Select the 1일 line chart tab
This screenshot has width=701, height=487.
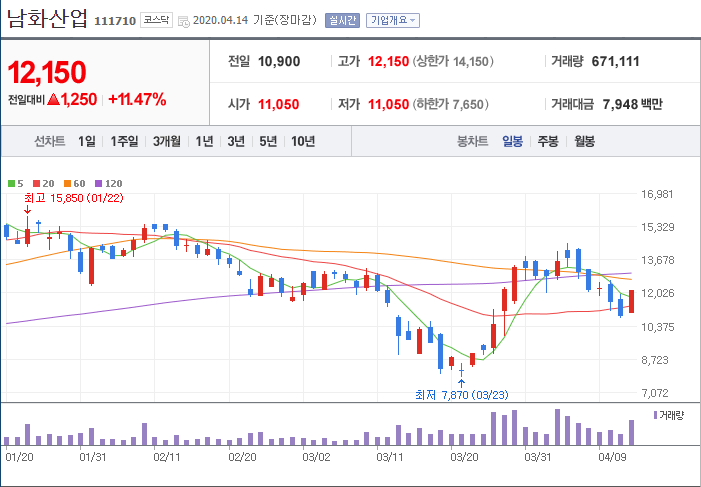[87, 142]
